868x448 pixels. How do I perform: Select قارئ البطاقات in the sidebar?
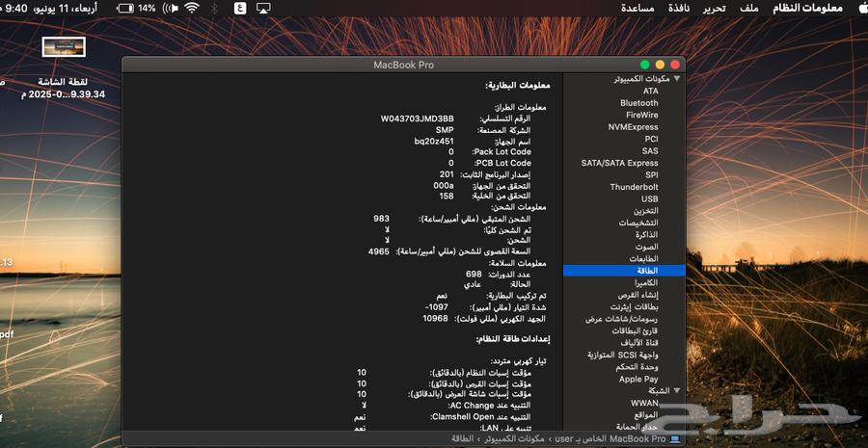pos(635,330)
